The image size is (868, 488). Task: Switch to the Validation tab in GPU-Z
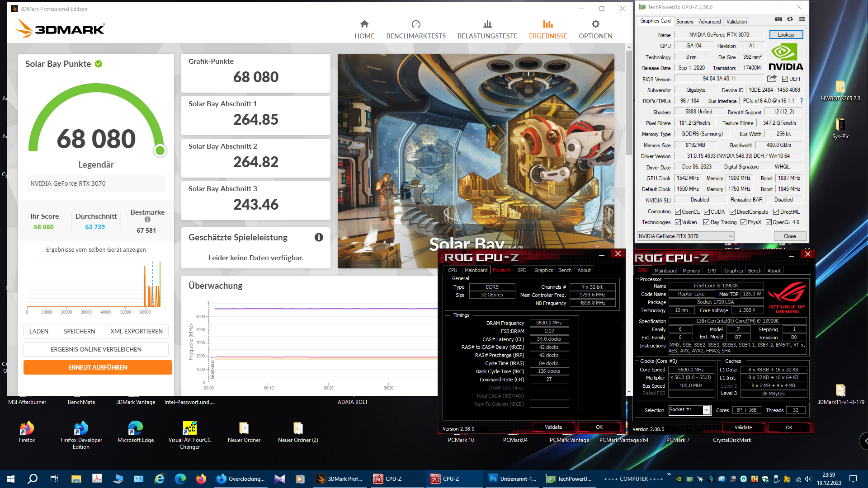[x=736, y=21]
